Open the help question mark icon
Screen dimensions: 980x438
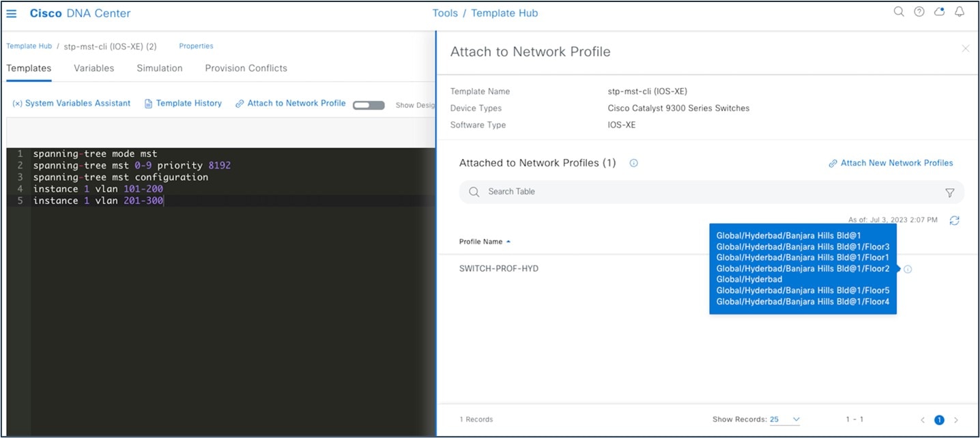click(x=919, y=12)
